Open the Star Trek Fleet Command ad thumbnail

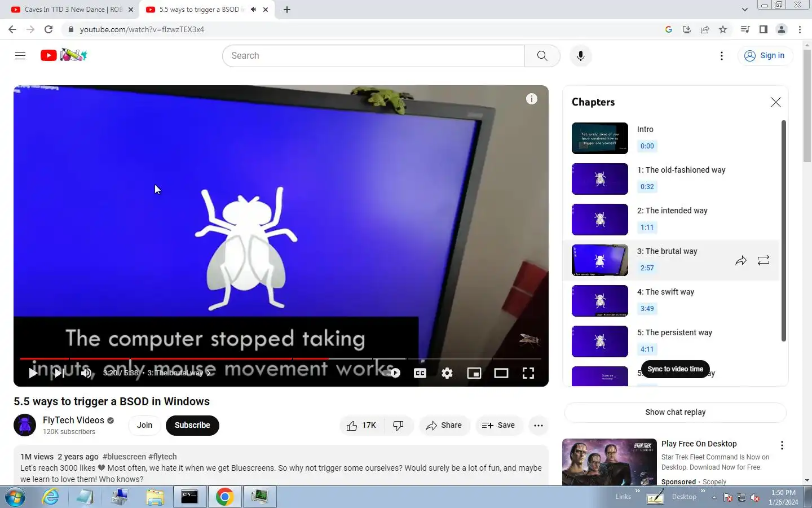610,462
